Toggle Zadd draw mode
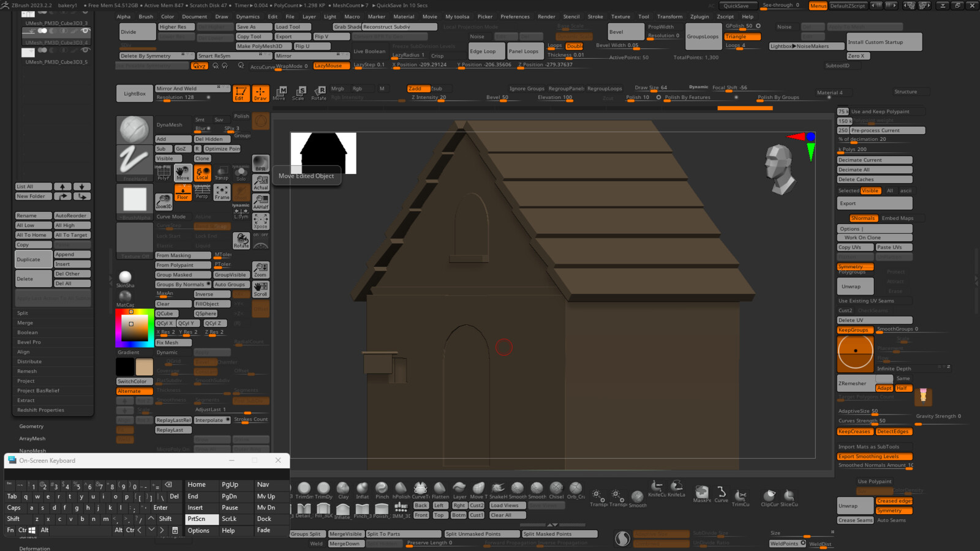The height and width of the screenshot is (551, 980). tap(418, 89)
